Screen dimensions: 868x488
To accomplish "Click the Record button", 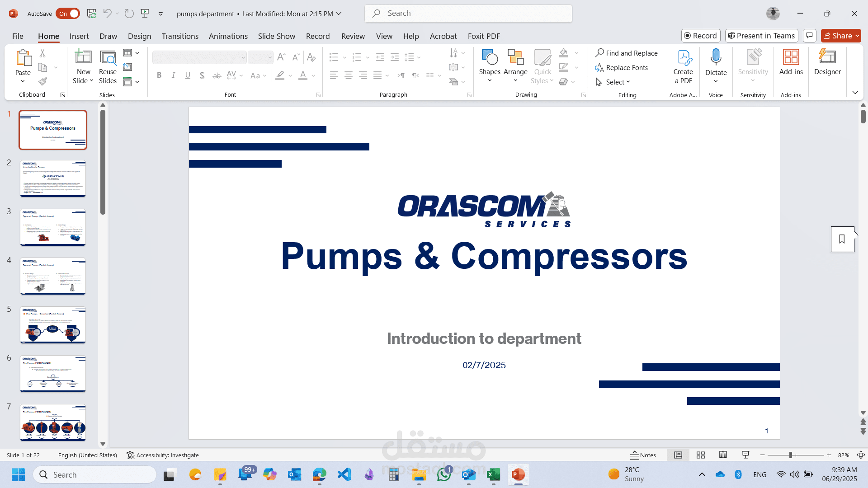I will [x=700, y=36].
